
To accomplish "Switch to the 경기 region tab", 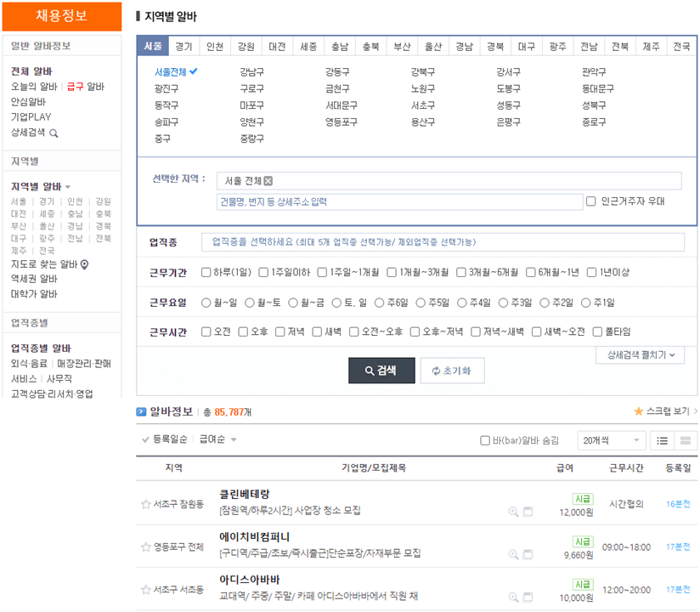I will coord(183,47).
